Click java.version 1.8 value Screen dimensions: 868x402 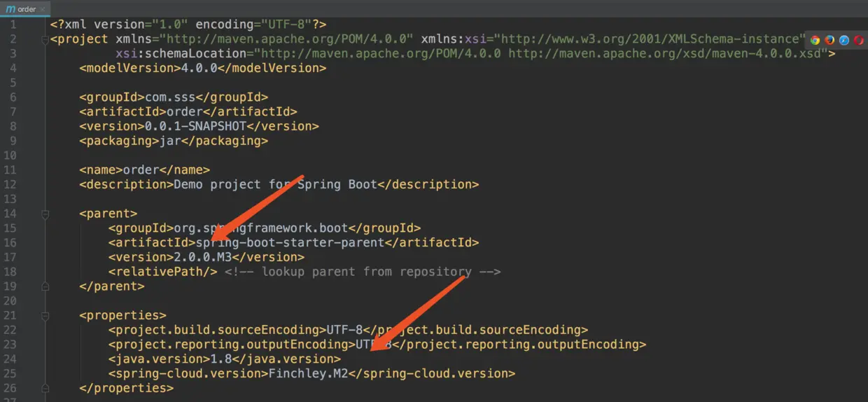(x=221, y=359)
